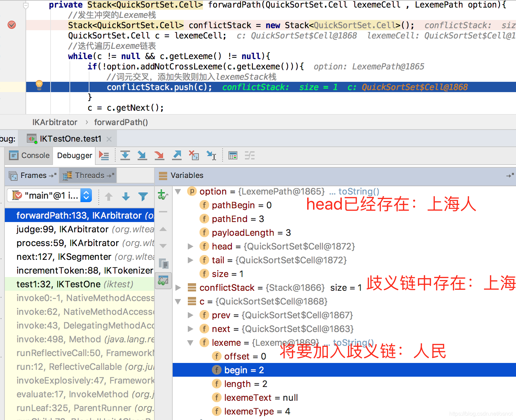Select frame judge:99, IKArbitrator

tap(79, 229)
